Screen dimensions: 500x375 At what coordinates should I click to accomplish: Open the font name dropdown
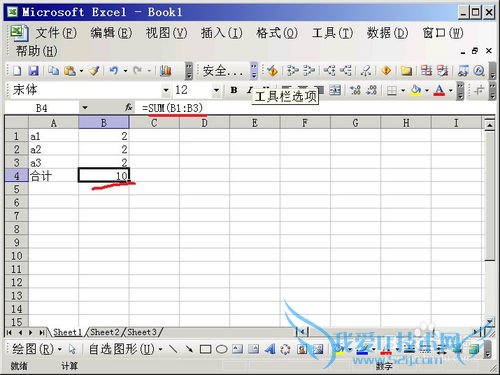pyautogui.click(x=166, y=90)
